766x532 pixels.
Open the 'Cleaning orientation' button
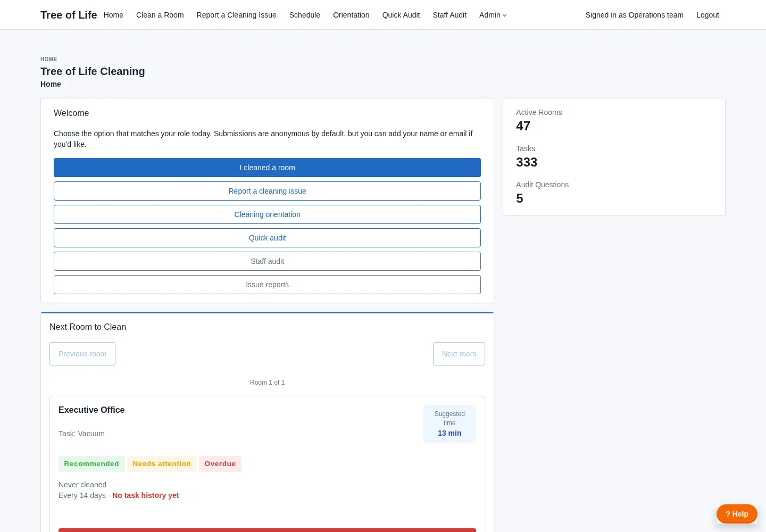pos(267,214)
